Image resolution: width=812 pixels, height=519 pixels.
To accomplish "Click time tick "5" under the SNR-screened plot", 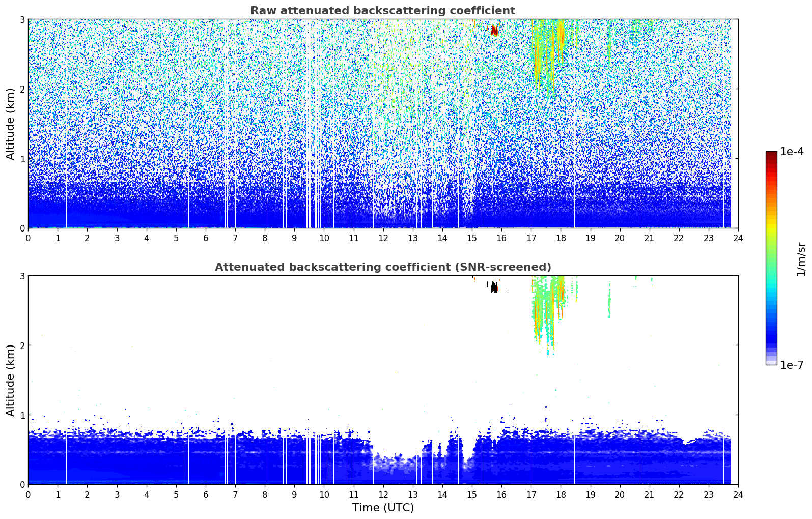I will 176,494.
